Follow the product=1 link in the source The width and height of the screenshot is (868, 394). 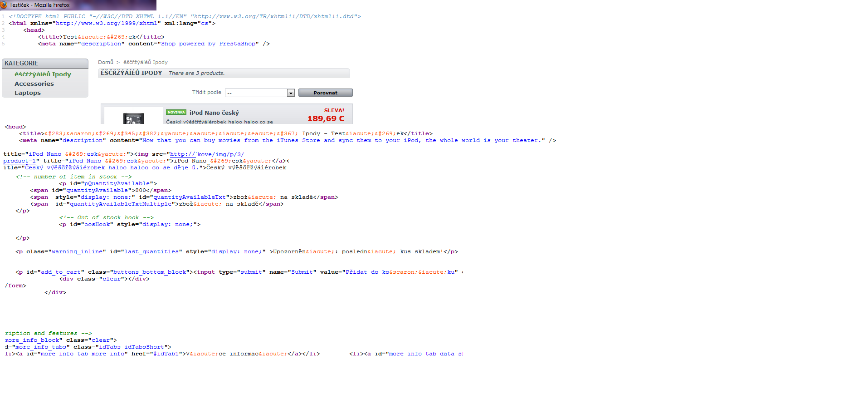20,161
